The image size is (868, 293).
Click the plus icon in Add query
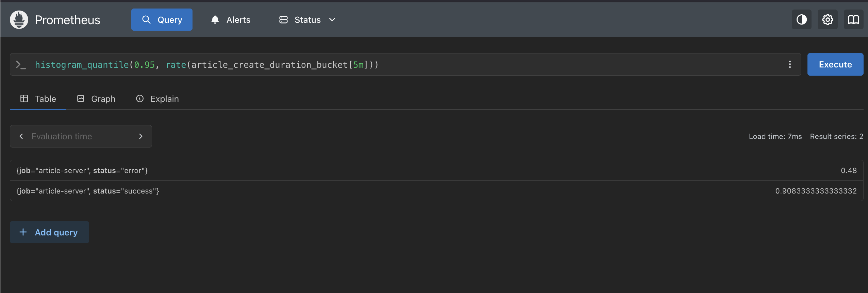(x=23, y=232)
